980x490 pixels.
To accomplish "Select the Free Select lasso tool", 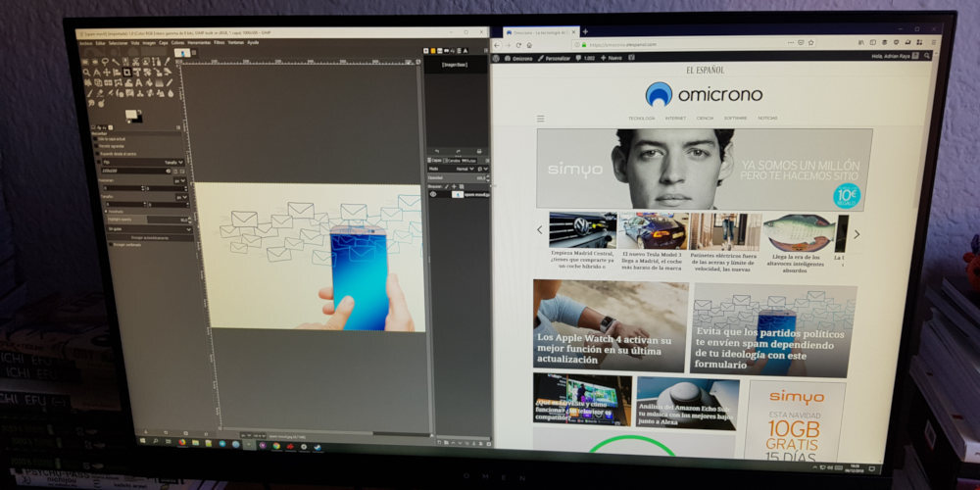I will (105, 61).
